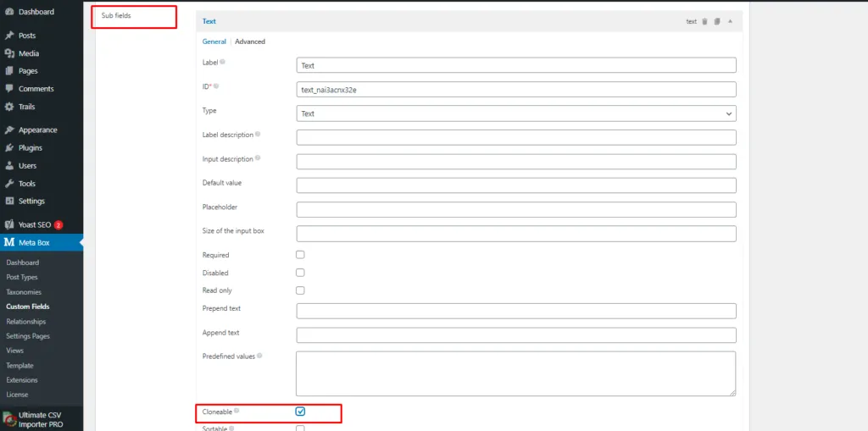Open License submenu link

tap(17, 395)
